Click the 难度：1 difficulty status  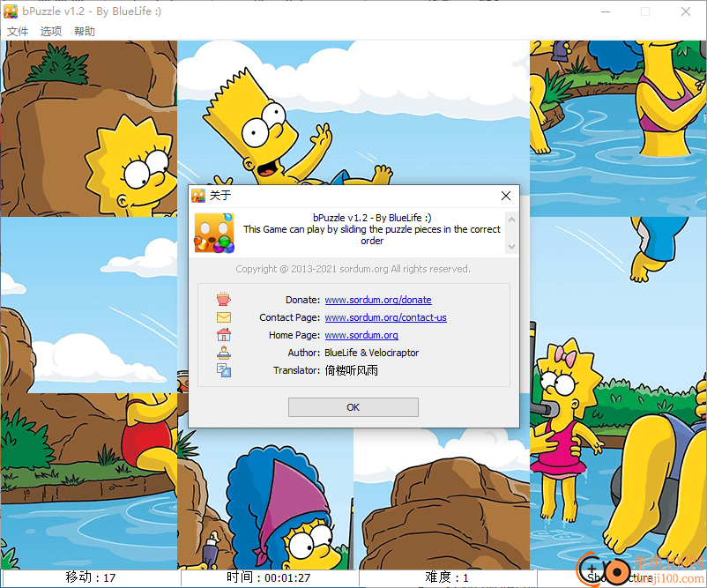click(x=447, y=577)
